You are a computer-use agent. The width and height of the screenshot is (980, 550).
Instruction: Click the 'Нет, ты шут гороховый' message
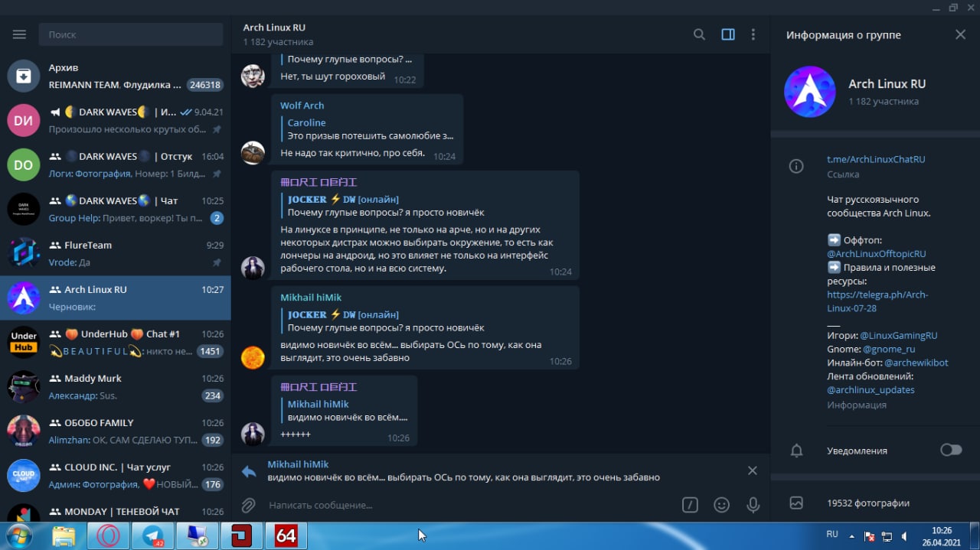coord(333,76)
